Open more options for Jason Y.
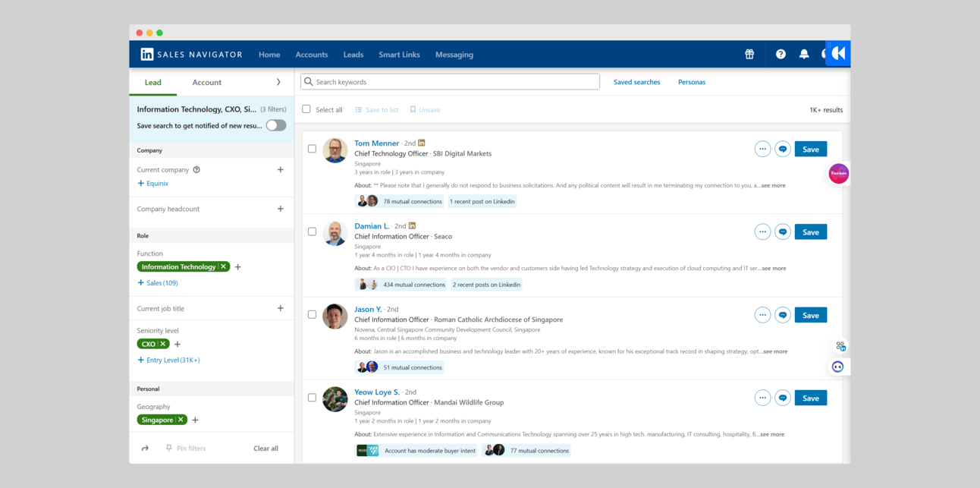This screenshot has width=980, height=488. pos(762,315)
